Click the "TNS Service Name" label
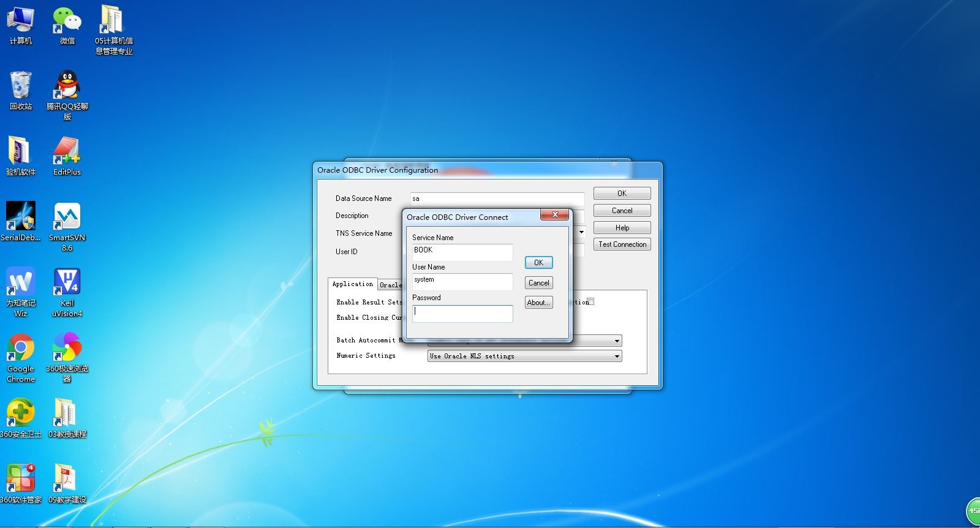The height and width of the screenshot is (528, 980). (x=364, y=233)
